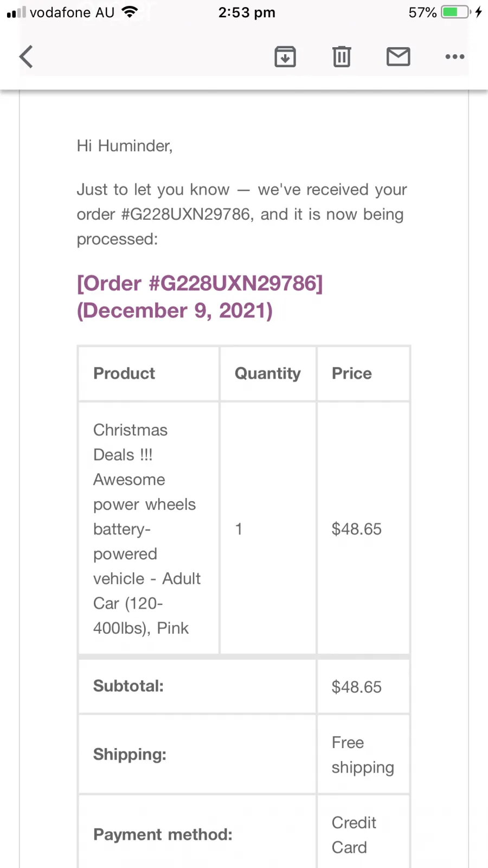488x868 pixels.
Task: Tap the cellular signal bars icon
Action: [16, 12]
